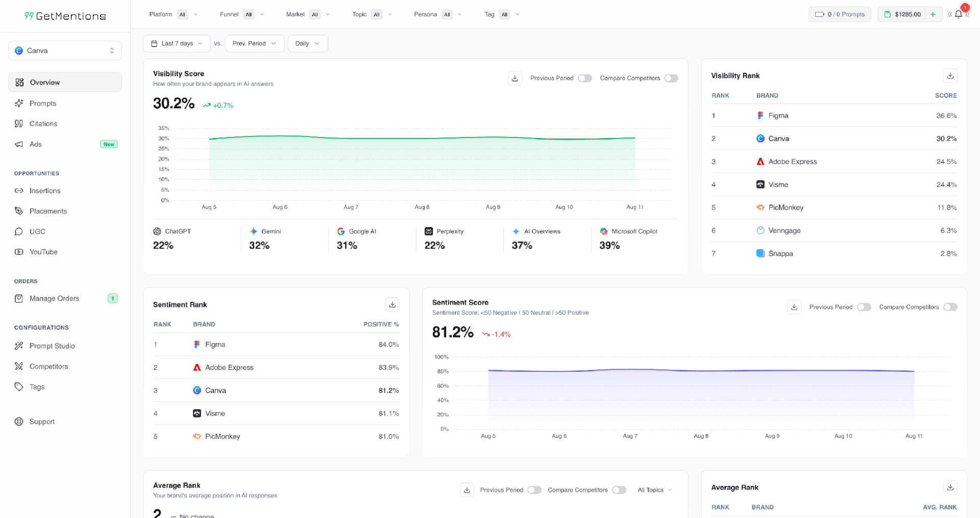Screen dimensions: 980x518
Task: Click the Aug 8 point on Visibility Score chart
Action: point(422,138)
